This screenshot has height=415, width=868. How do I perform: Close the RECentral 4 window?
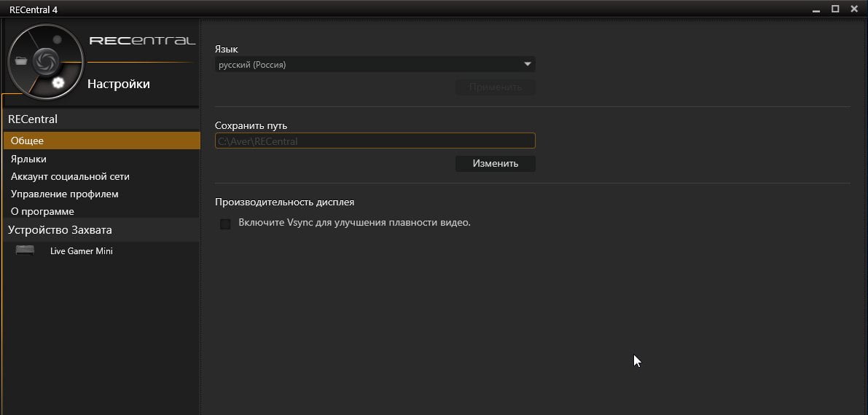tap(853, 9)
